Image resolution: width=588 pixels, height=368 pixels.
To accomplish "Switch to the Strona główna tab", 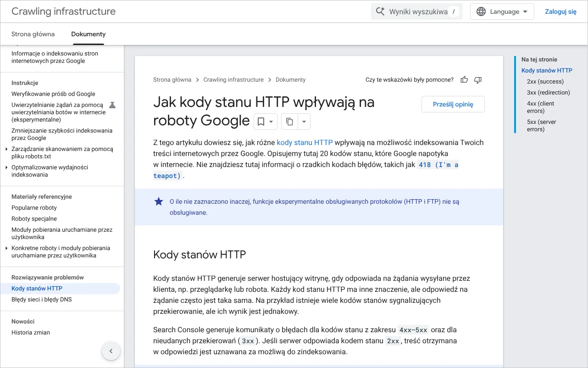I will pyautogui.click(x=33, y=34).
